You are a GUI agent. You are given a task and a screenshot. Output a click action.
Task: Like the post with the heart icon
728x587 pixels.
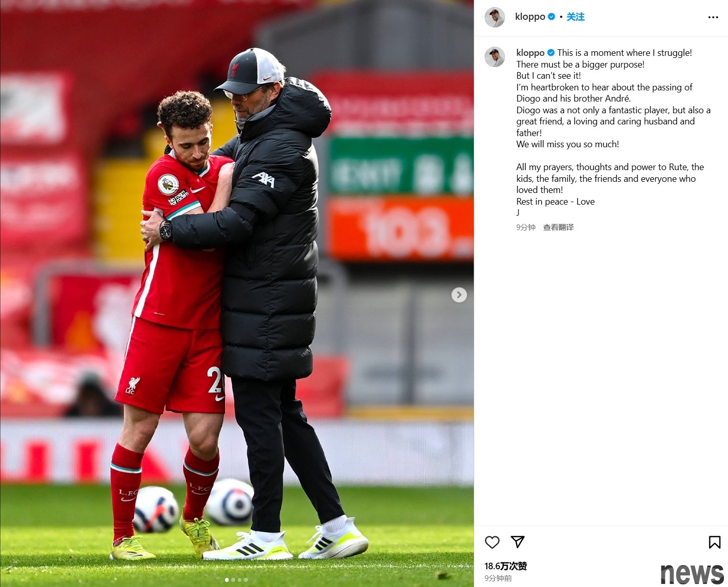492,542
